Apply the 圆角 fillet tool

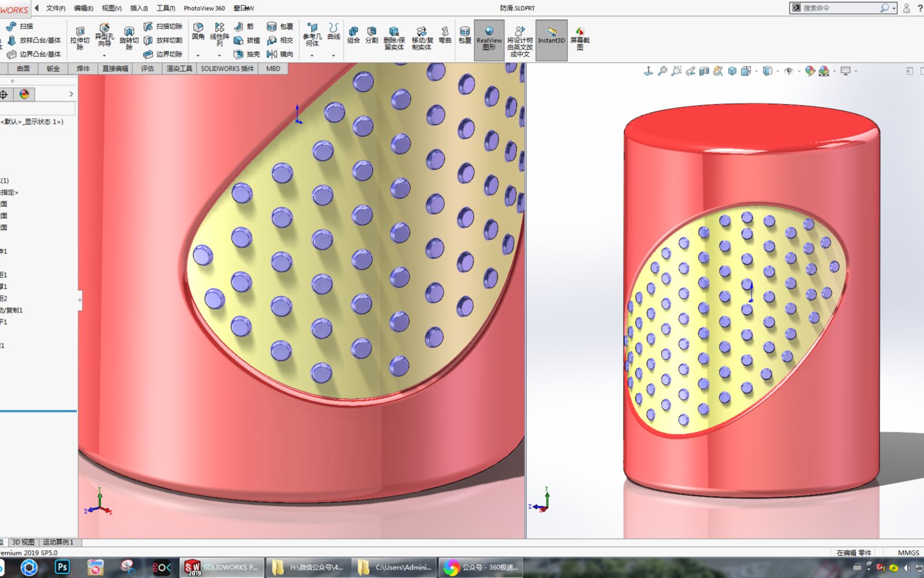pyautogui.click(x=198, y=32)
